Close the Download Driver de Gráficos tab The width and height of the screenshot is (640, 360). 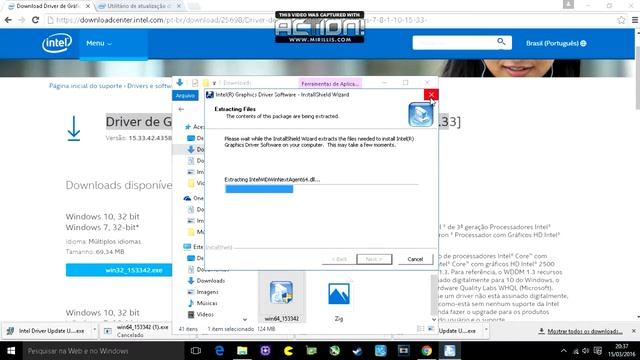coord(88,6)
